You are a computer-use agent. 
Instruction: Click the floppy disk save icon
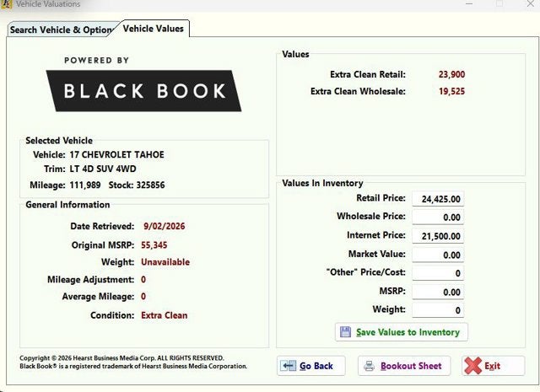[x=345, y=332]
